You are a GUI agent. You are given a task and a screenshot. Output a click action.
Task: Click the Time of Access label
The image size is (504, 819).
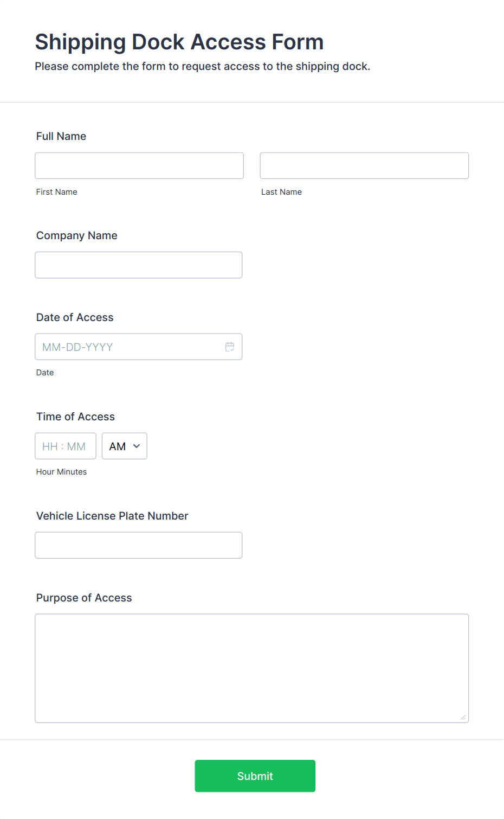point(75,417)
